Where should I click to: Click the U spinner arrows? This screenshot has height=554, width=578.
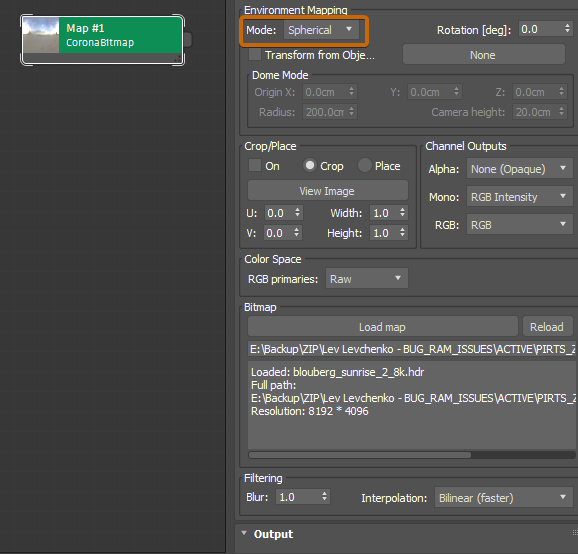[298, 213]
